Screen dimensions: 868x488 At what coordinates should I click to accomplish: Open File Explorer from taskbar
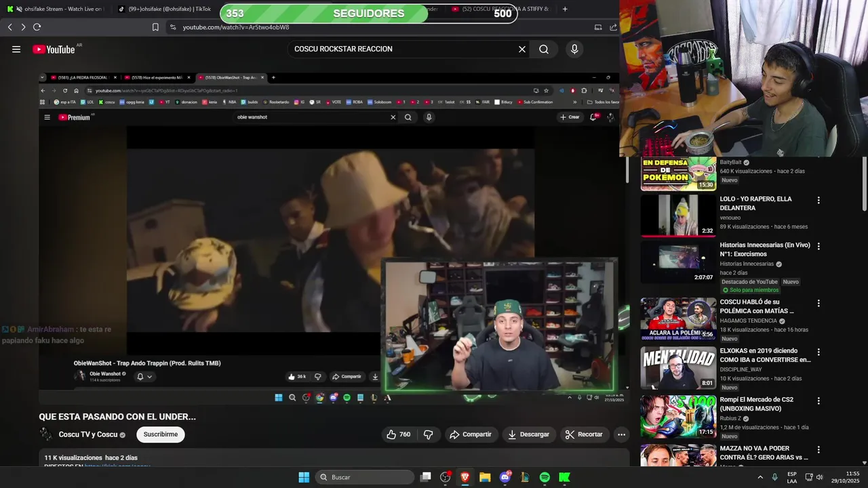[x=485, y=477]
